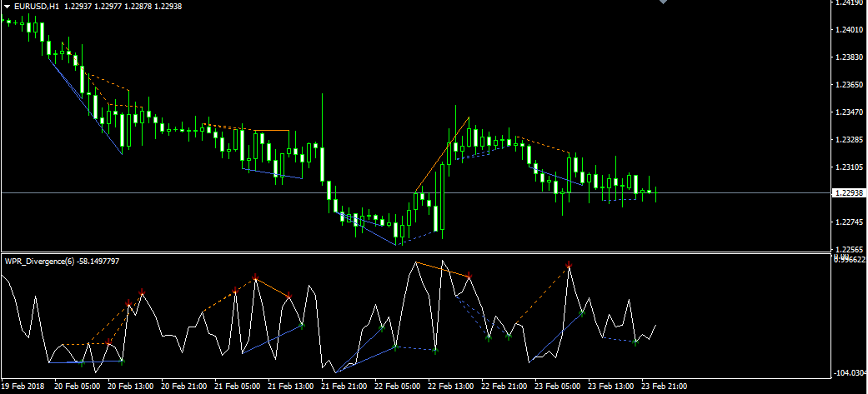Viewport: 868px width, 394px height.
Task: Click the 23 Feb 21:00 time axis label
Action: tap(665, 387)
